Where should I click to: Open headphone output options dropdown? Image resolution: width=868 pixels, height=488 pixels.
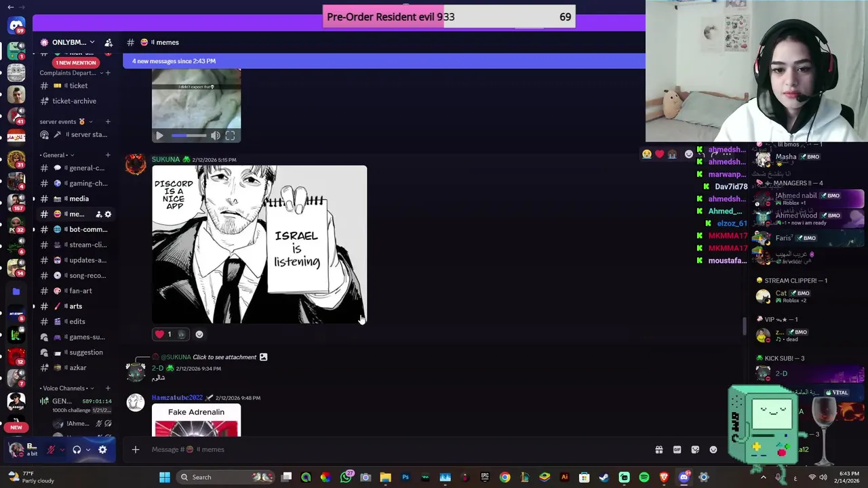click(87, 449)
